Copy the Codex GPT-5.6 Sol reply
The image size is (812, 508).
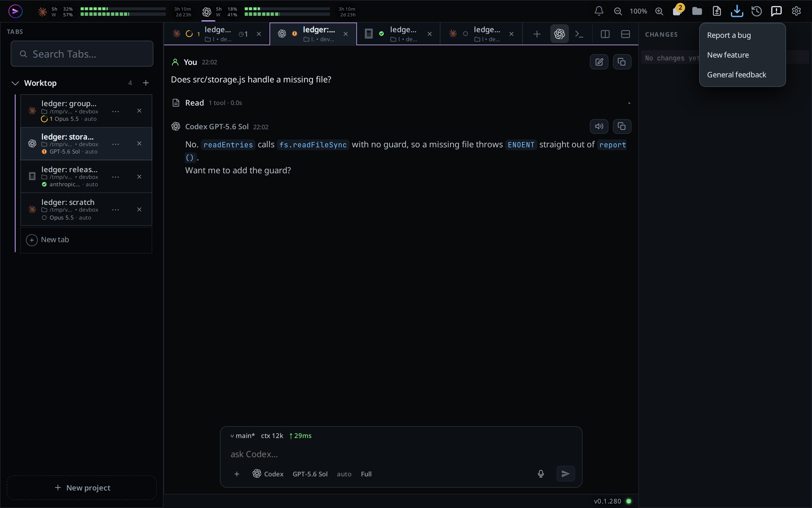pos(622,126)
